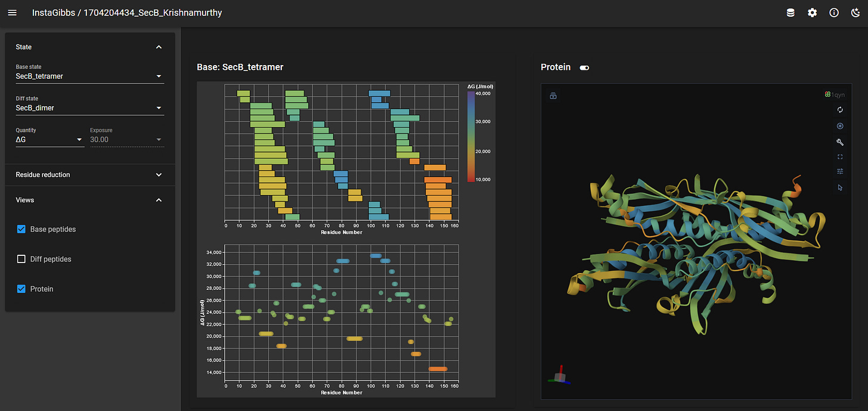868x411 pixels.
Task: Open the Base state dropdown
Action: coord(89,76)
